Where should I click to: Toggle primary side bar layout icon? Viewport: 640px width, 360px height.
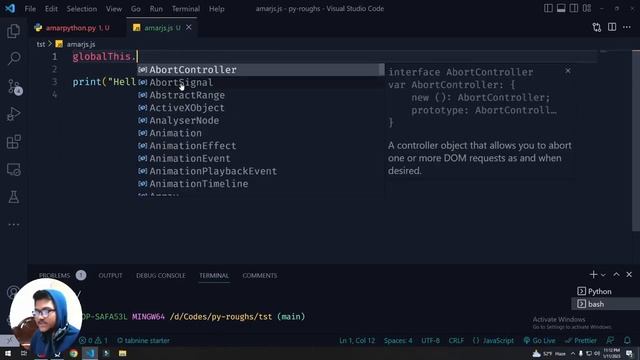(x=548, y=8)
